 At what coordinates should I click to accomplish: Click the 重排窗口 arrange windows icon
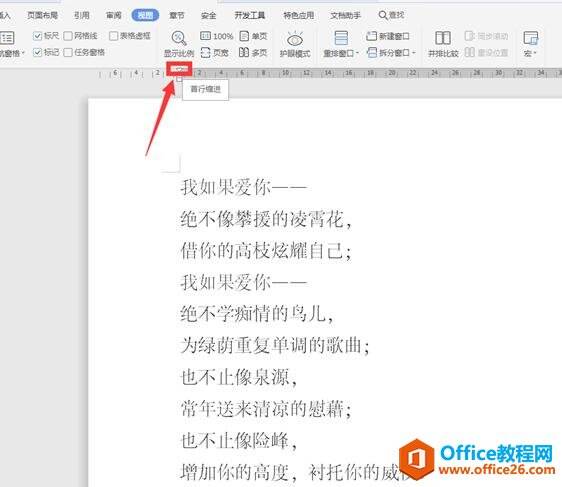pyautogui.click(x=340, y=38)
